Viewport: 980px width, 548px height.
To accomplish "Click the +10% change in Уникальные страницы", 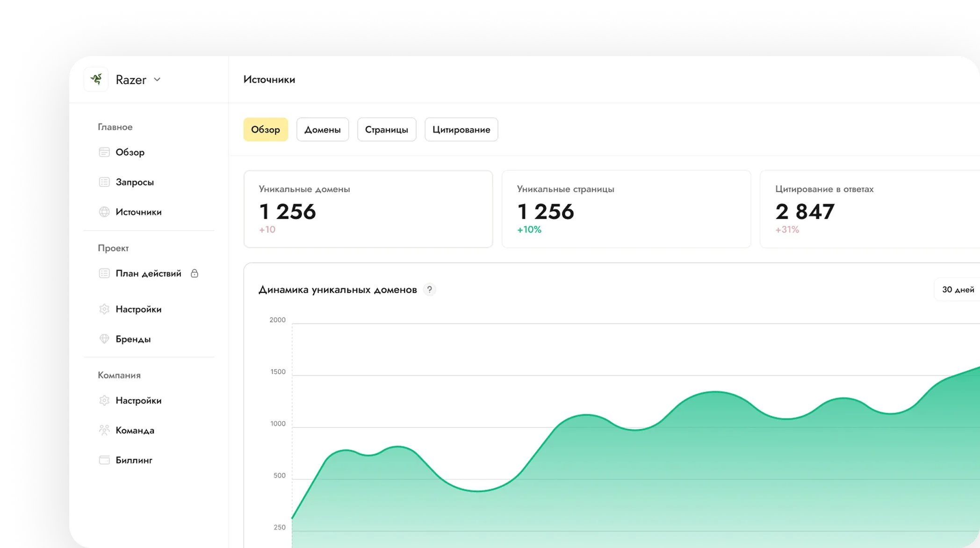I will 529,230.
